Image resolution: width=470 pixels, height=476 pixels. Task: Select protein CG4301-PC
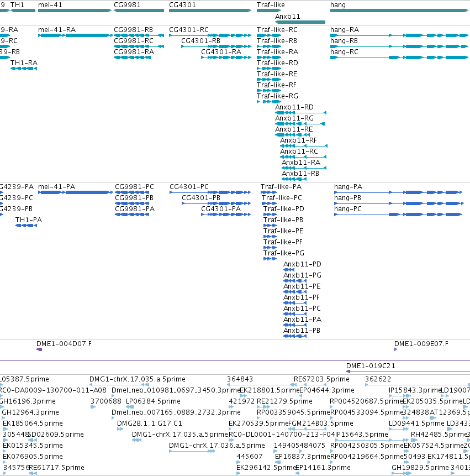coord(210,192)
